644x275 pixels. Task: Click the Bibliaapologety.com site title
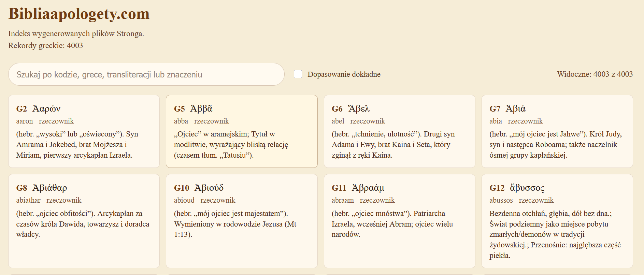coord(79,14)
